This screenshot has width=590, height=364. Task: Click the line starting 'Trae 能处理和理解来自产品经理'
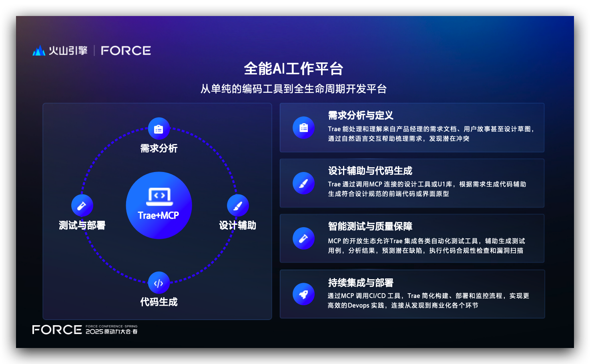pos(431,129)
